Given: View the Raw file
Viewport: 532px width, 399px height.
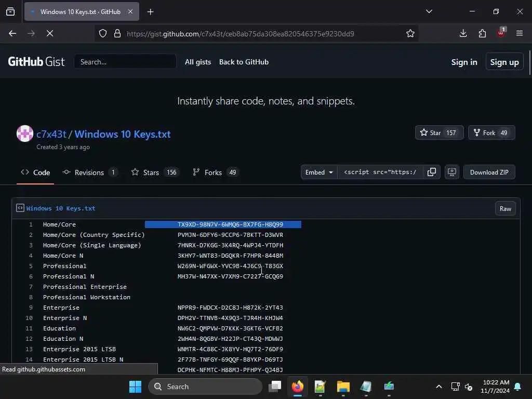Looking at the screenshot, I should pos(505,209).
